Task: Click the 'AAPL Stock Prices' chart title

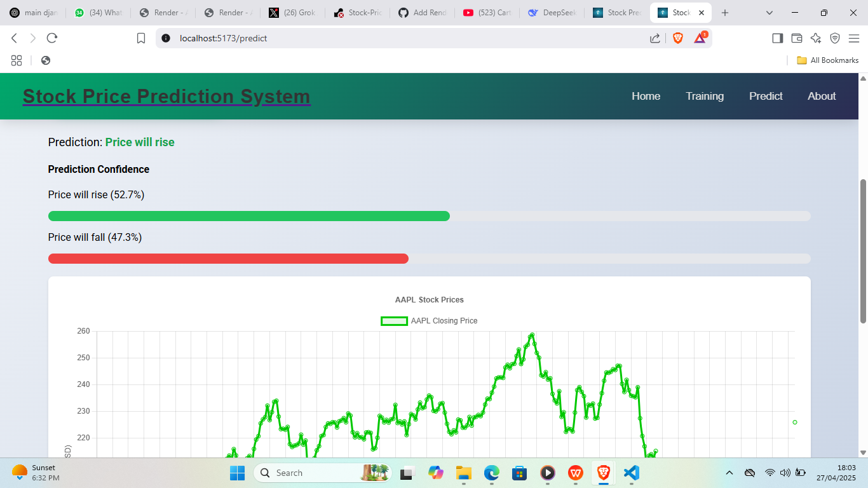Action: point(430,300)
